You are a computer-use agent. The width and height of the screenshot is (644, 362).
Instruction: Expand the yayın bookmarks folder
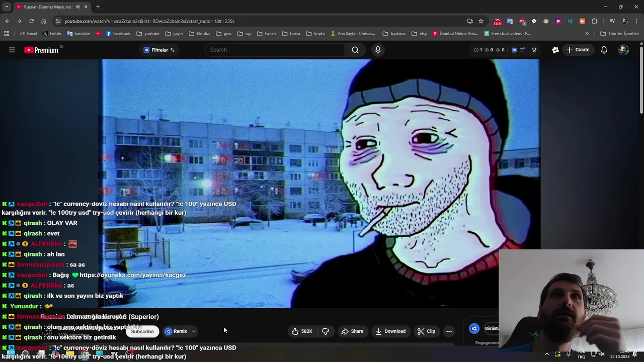[174, 34]
